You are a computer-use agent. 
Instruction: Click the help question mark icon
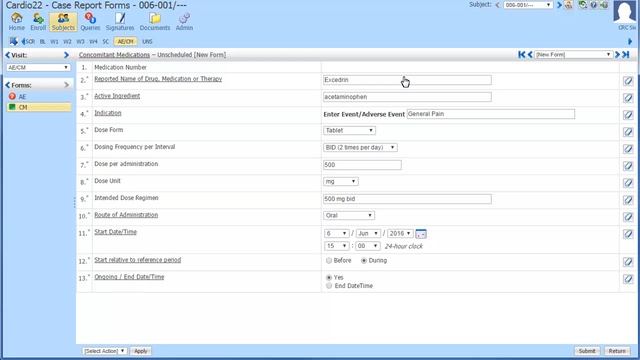[593, 5]
